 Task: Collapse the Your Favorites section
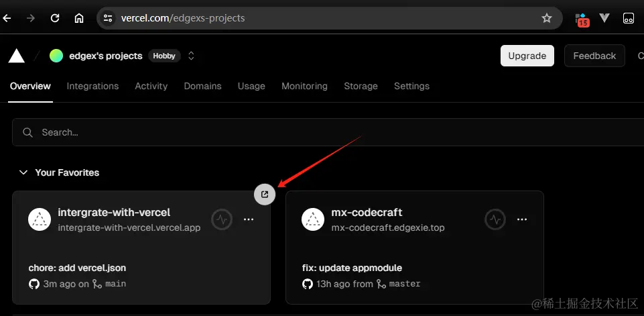(24, 172)
